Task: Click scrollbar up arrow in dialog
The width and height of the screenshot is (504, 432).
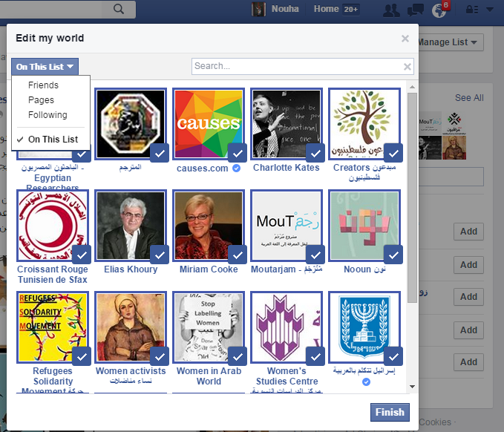Action: [413, 87]
